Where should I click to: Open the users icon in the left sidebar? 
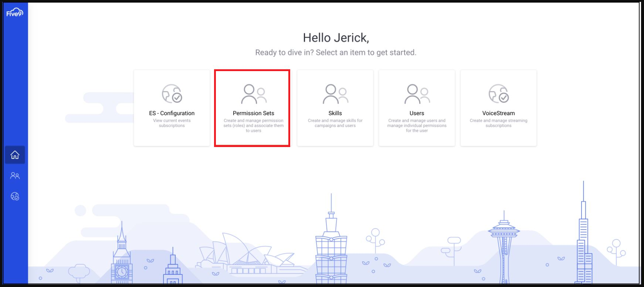(15, 176)
